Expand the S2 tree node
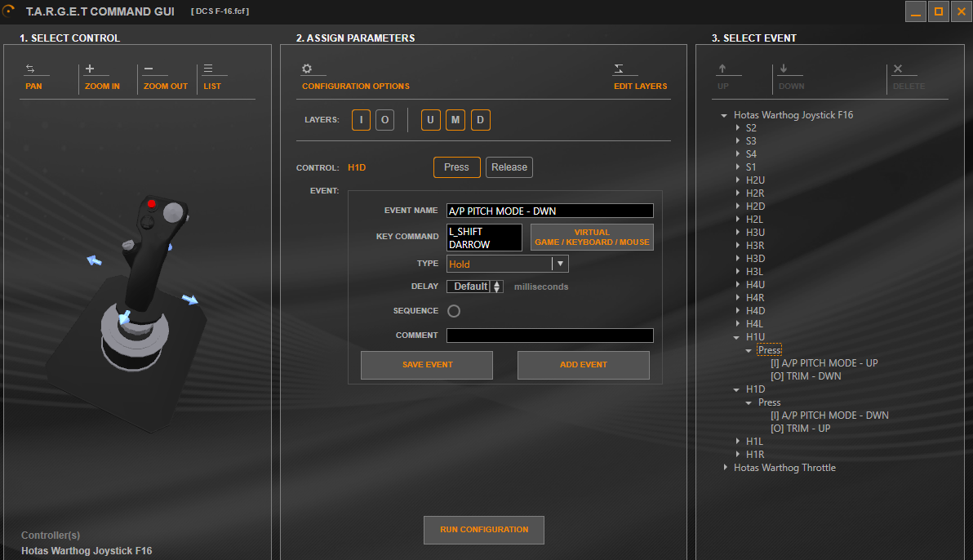Image resolution: width=973 pixels, height=560 pixels. [737, 128]
